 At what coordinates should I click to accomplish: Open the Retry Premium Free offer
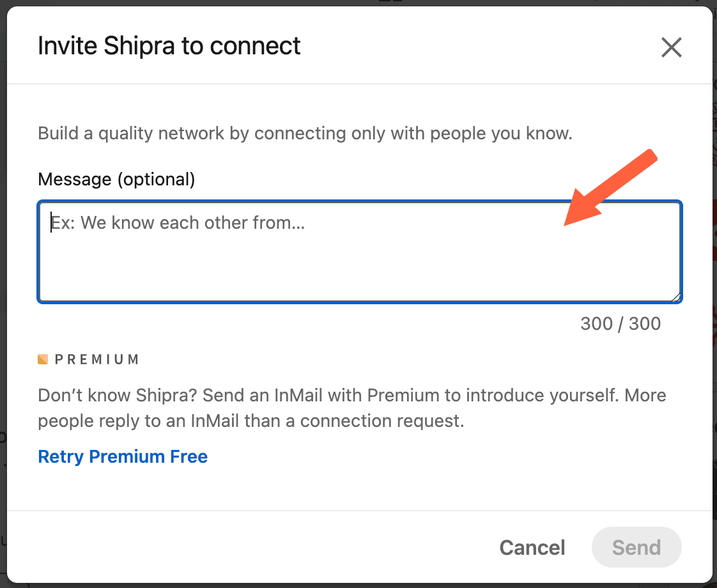[x=122, y=456]
